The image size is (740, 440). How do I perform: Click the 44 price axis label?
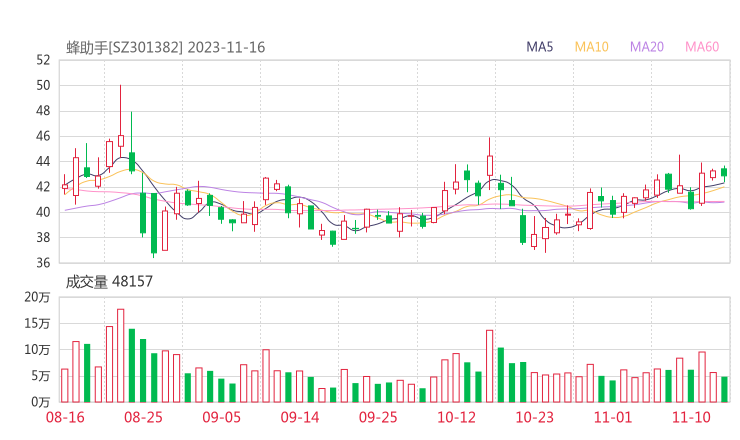(43, 161)
